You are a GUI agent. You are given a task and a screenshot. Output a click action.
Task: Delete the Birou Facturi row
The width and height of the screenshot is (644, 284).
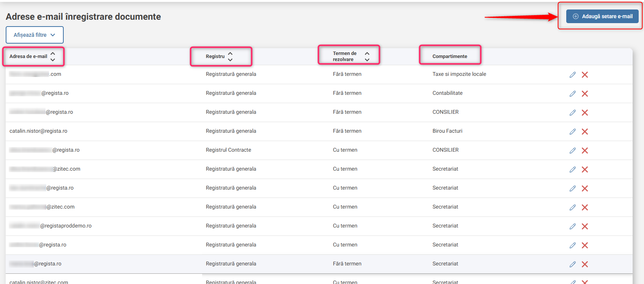point(585,132)
